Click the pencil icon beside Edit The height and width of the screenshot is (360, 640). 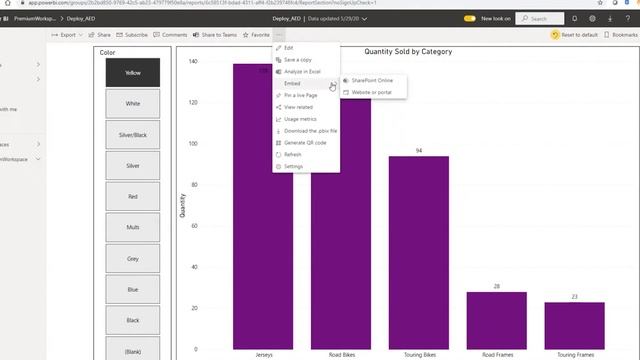coord(278,48)
